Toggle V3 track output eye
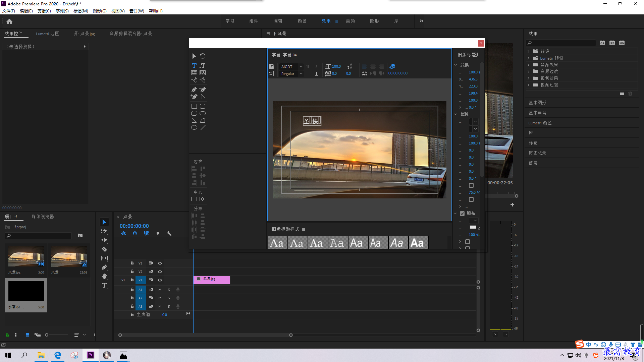 [160, 263]
